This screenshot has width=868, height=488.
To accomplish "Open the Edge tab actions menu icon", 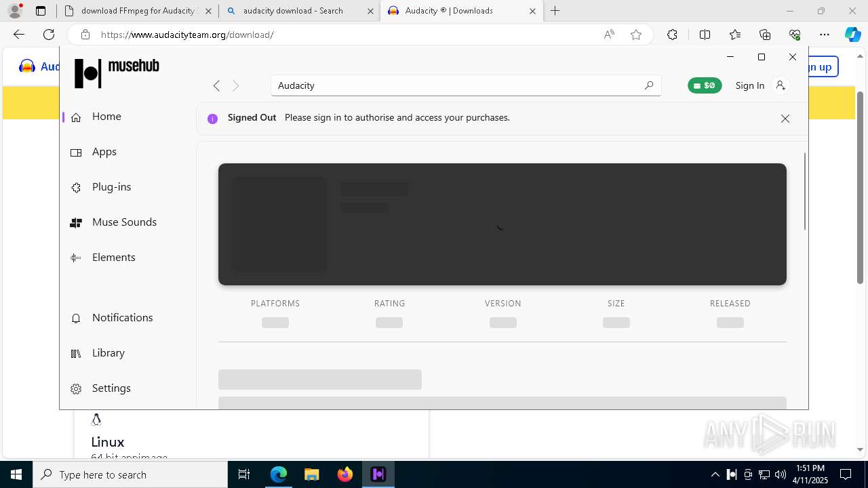I will (x=41, y=11).
